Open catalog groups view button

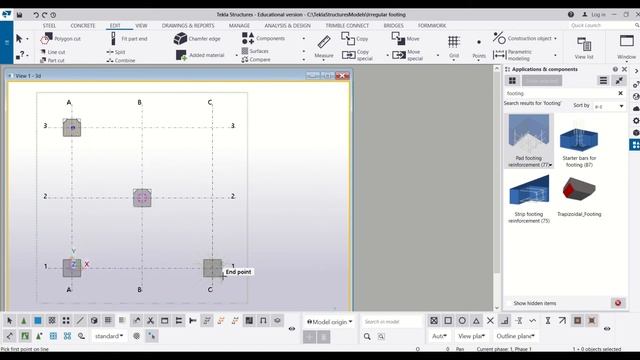tap(512, 81)
